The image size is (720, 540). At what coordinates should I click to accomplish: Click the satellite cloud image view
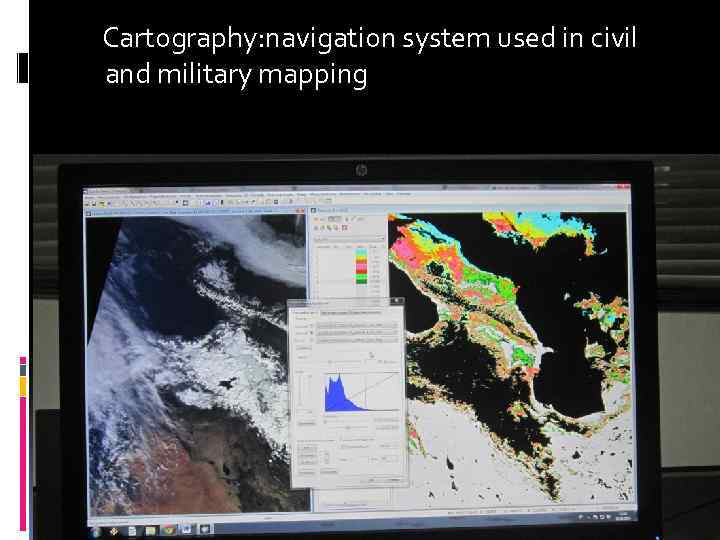[x=197, y=363]
